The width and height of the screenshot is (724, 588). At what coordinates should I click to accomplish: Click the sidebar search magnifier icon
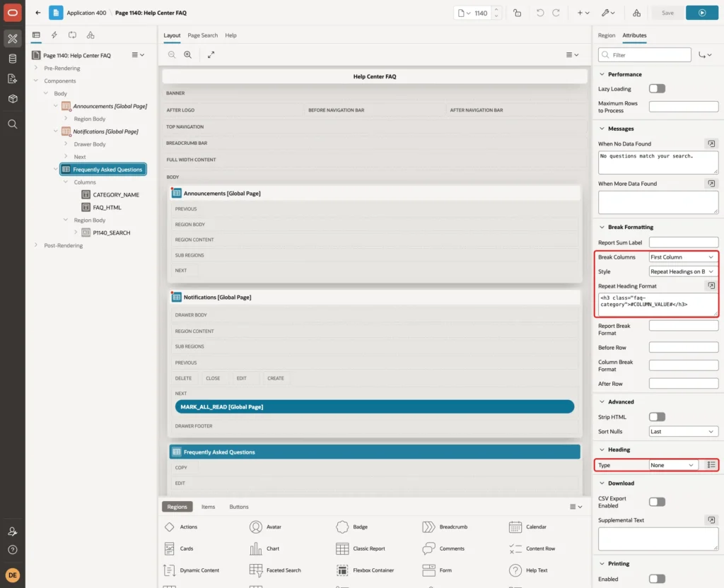click(13, 124)
